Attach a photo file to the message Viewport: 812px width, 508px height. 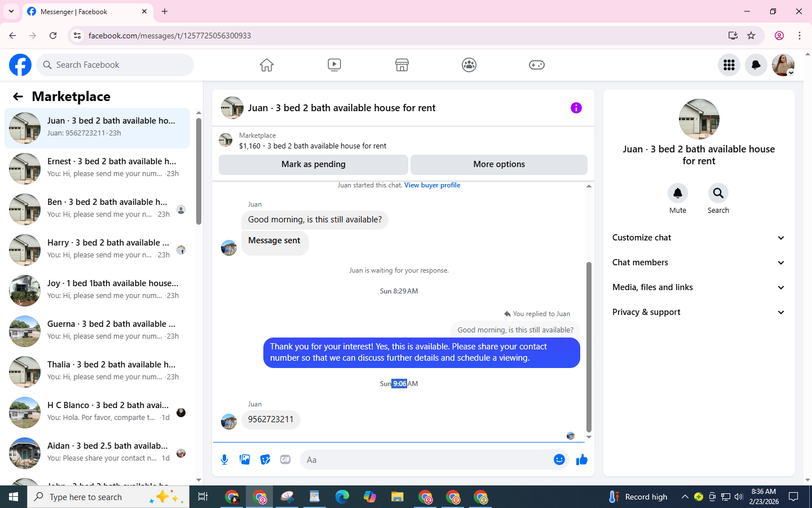pos(245,459)
